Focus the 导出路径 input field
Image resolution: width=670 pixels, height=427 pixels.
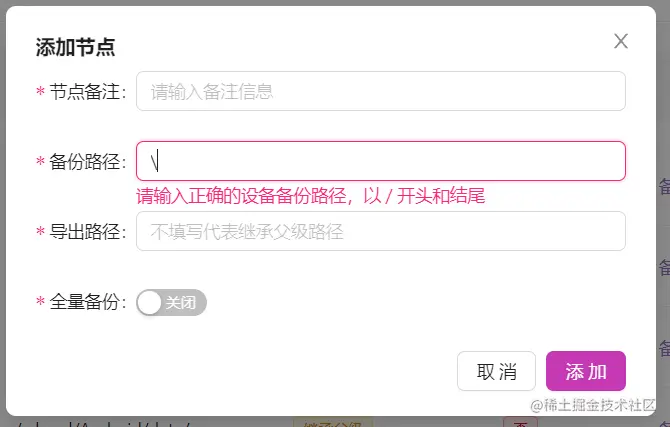(381, 231)
